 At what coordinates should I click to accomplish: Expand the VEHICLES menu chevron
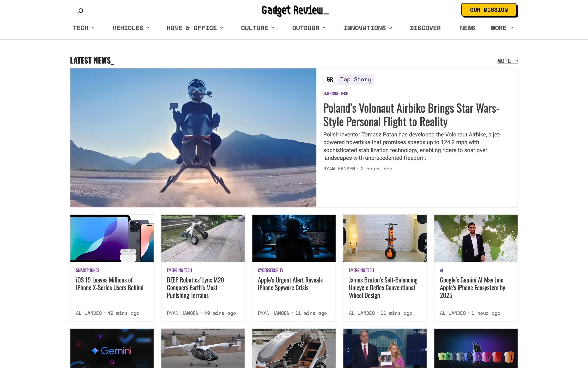[x=148, y=28]
